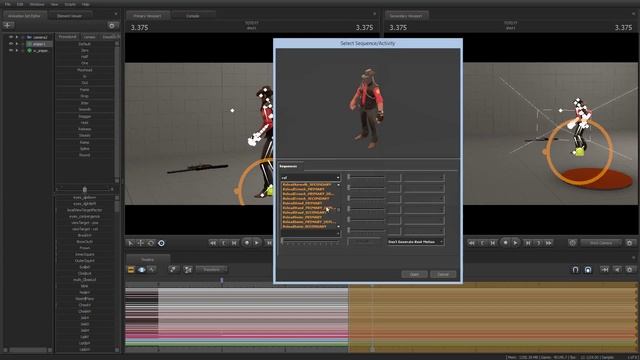This screenshot has height=360, width=640.
Task: Step forward one frame in secondary viewport
Action: click(528, 243)
